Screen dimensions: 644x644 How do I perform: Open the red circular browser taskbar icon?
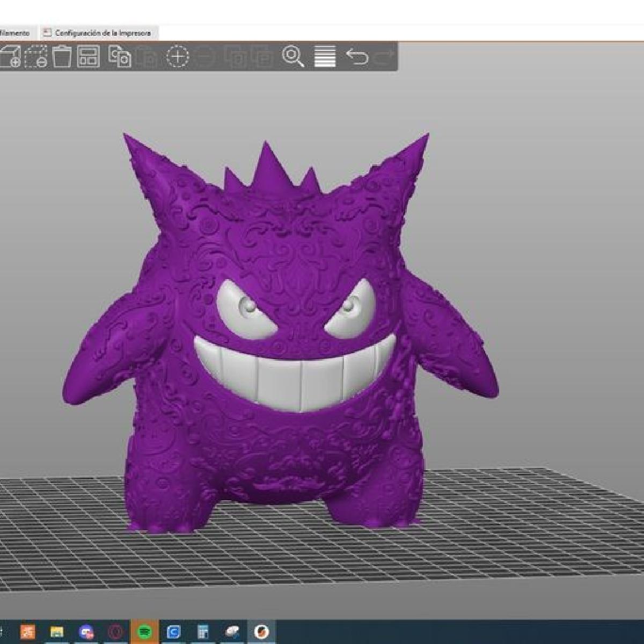(115, 632)
